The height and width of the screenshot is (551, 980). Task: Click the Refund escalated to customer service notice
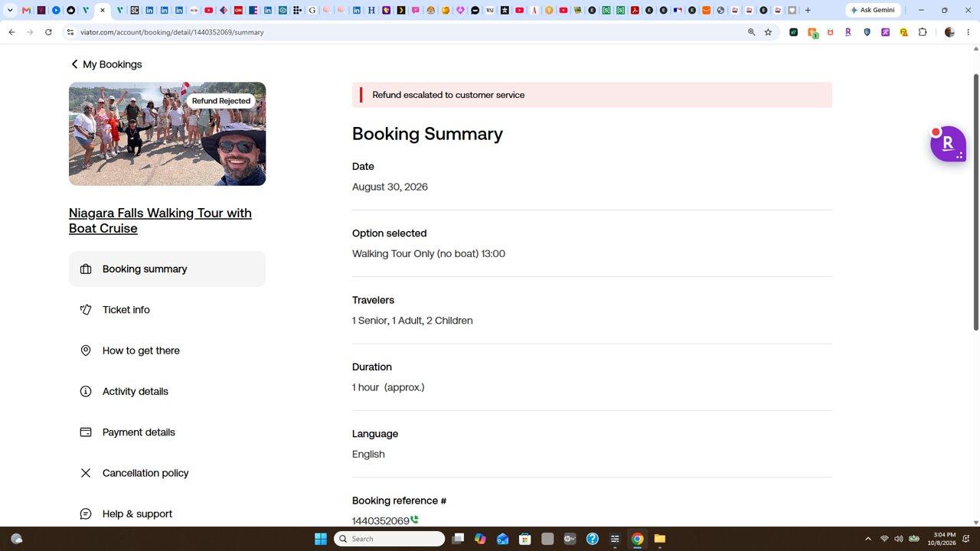click(592, 95)
